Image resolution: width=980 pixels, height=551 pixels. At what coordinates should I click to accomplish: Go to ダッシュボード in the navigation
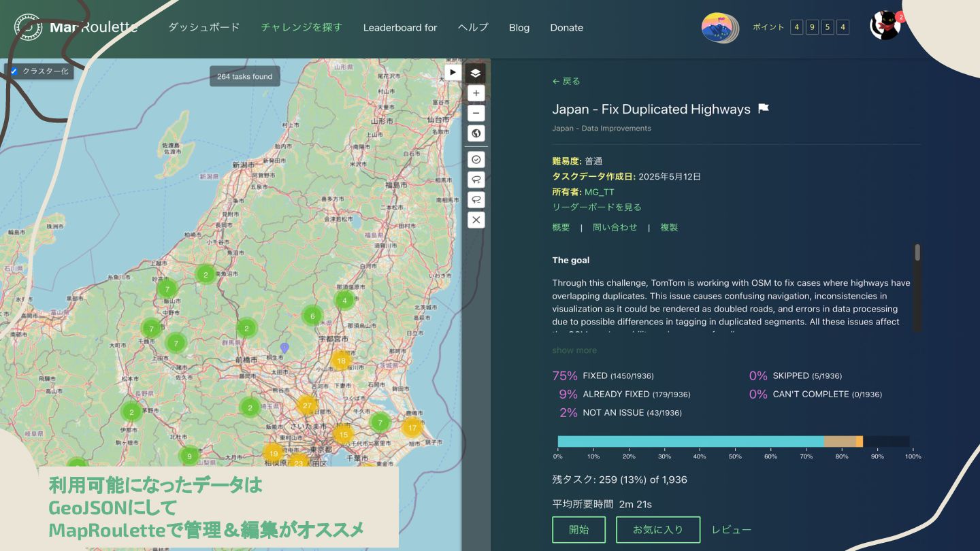(x=204, y=27)
